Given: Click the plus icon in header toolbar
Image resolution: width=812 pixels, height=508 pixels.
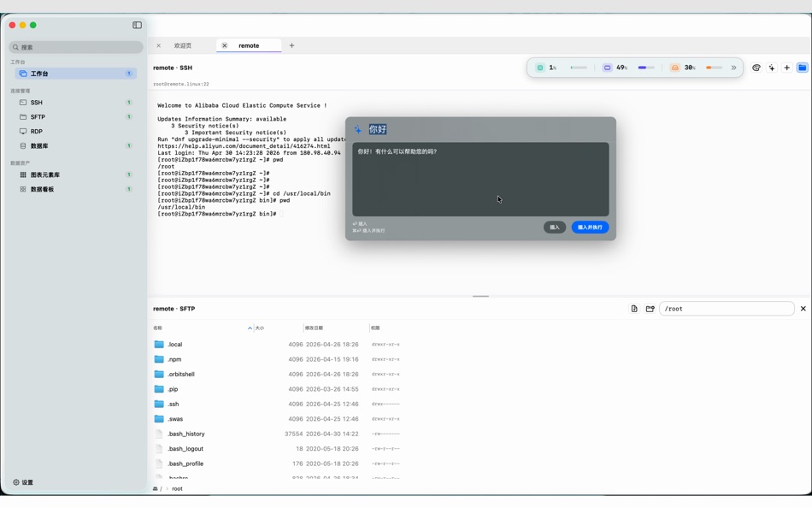Looking at the screenshot, I should (x=786, y=68).
